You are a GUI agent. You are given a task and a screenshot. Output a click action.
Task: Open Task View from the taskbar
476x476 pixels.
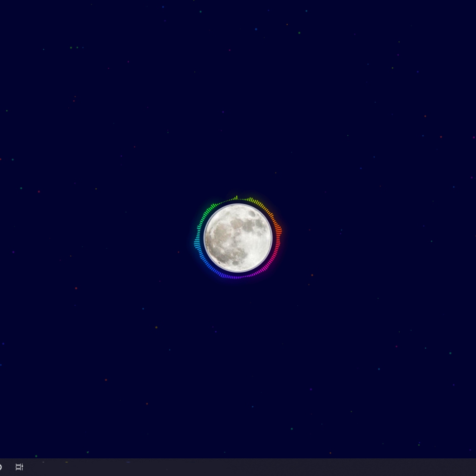click(x=19, y=467)
